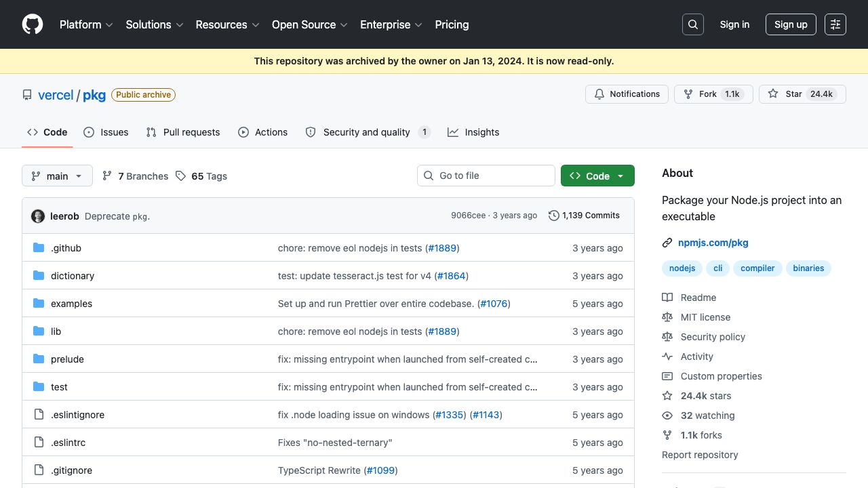Image resolution: width=868 pixels, height=488 pixels.
Task: Select the nodejs topic tag
Action: [x=682, y=268]
